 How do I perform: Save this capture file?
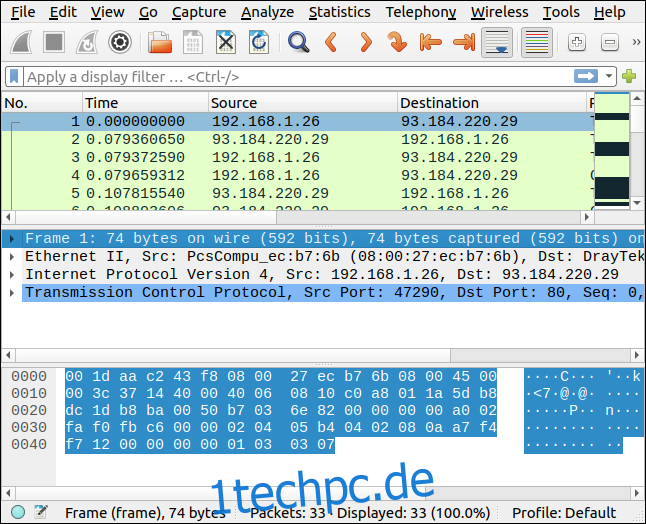193,42
